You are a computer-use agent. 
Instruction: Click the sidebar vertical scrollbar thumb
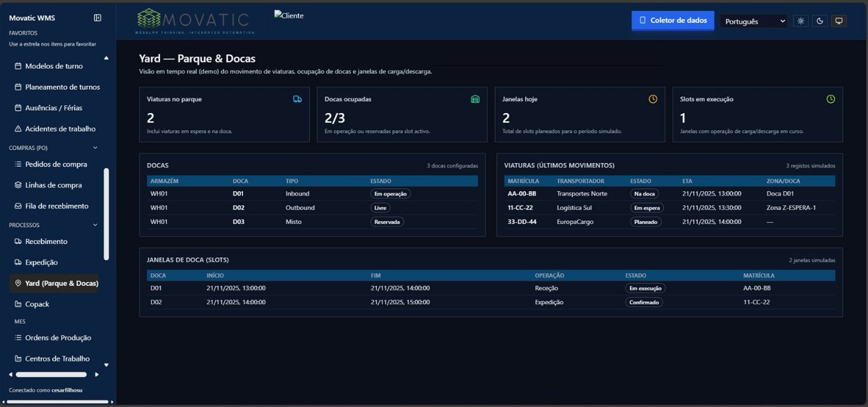click(106, 214)
